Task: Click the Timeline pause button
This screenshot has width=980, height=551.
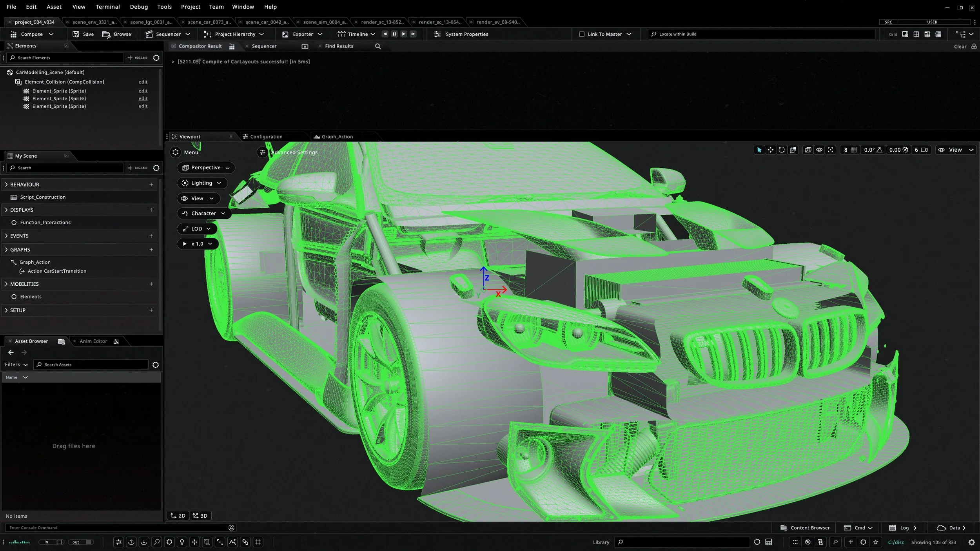Action: [394, 34]
